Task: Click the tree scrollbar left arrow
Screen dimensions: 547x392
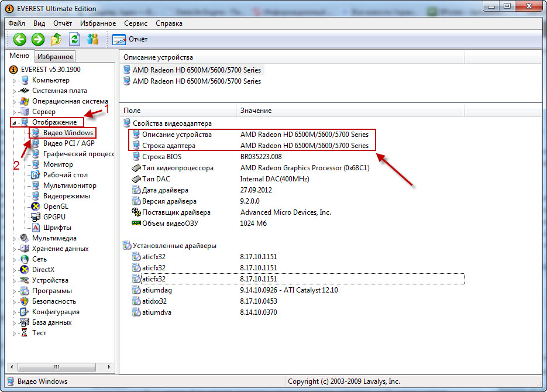Action: [12, 367]
